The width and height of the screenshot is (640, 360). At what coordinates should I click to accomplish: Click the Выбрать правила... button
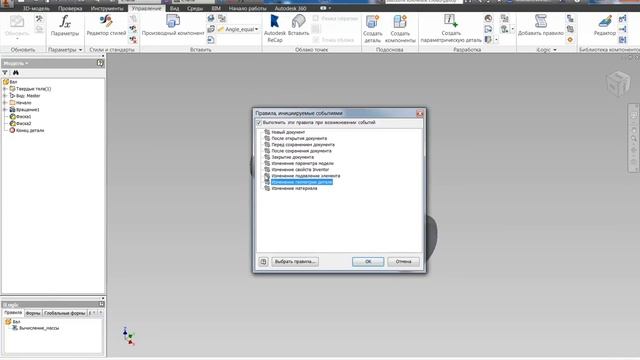click(x=295, y=262)
